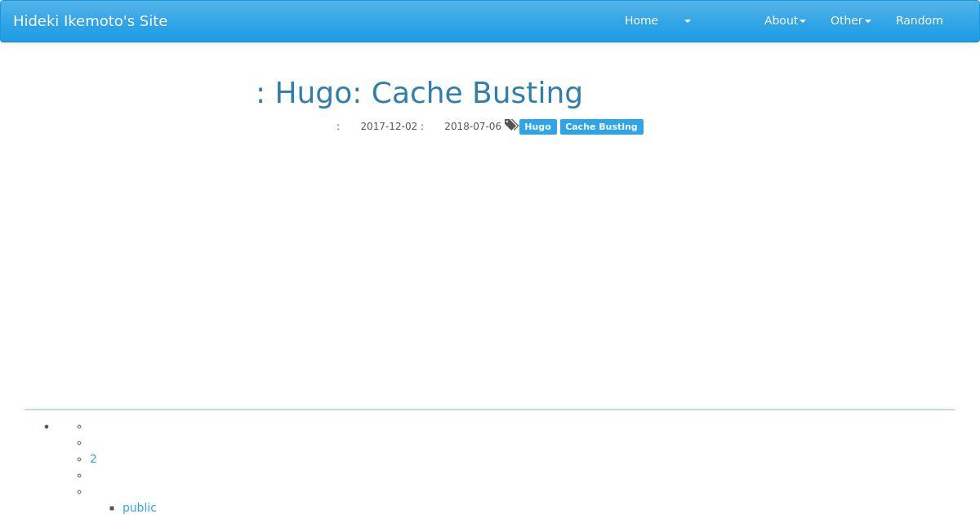Select the Cache Busting tag badge
Viewport: 980px width, 514px height.
[601, 126]
